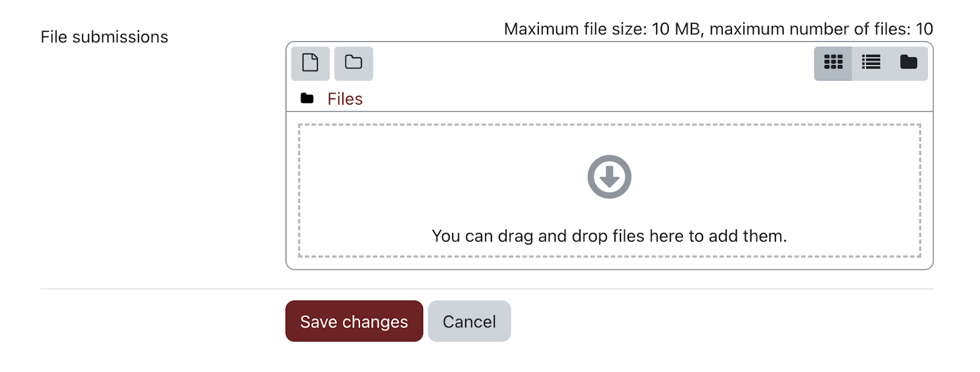Screen dimensions: 980x372
Task: Select the download arrow in drop zone
Action: [x=609, y=176]
